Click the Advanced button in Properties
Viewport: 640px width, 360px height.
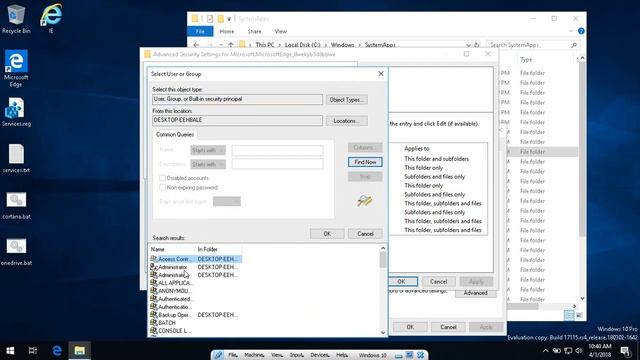(476, 293)
